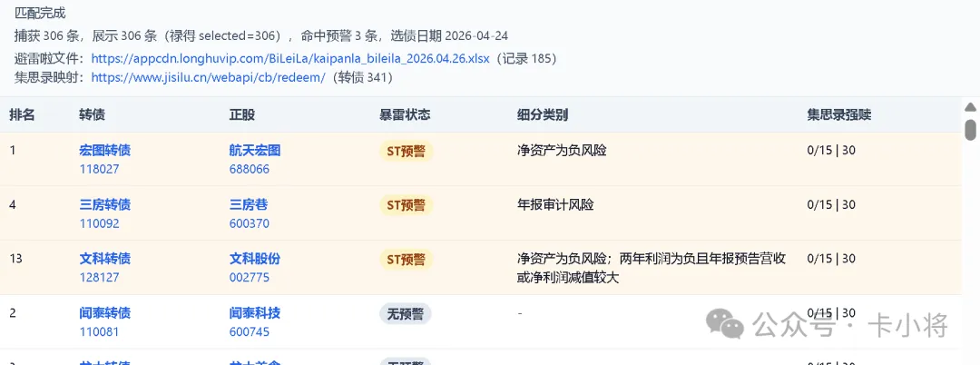This screenshot has width=980, height=365.
Task: Click the 0/15 | 30 value for 宏图转债
Action: [x=831, y=151]
